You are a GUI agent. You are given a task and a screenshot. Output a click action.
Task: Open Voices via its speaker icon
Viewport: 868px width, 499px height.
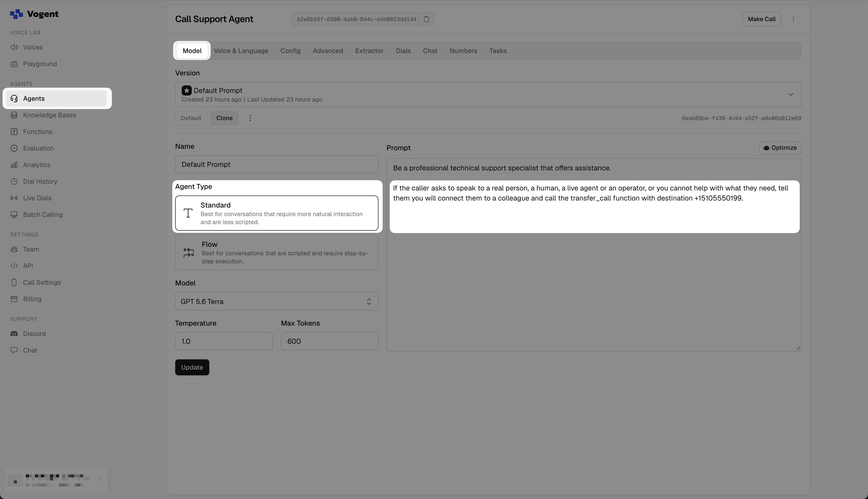14,47
